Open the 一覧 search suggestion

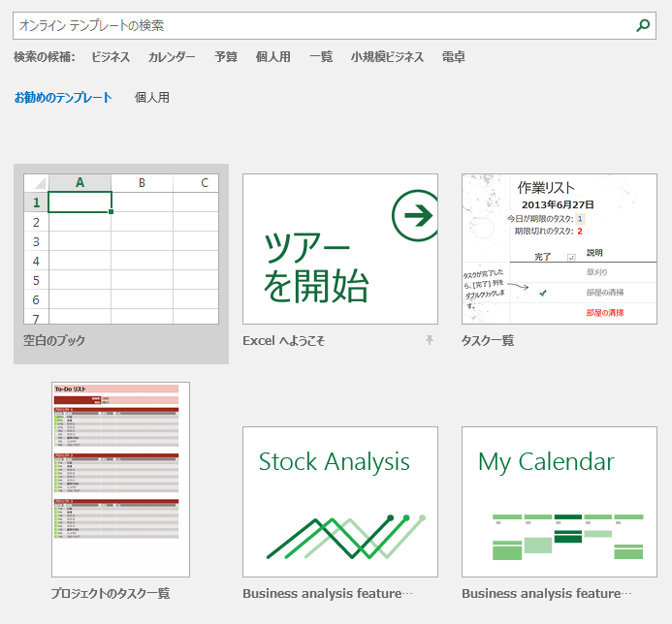(x=321, y=56)
